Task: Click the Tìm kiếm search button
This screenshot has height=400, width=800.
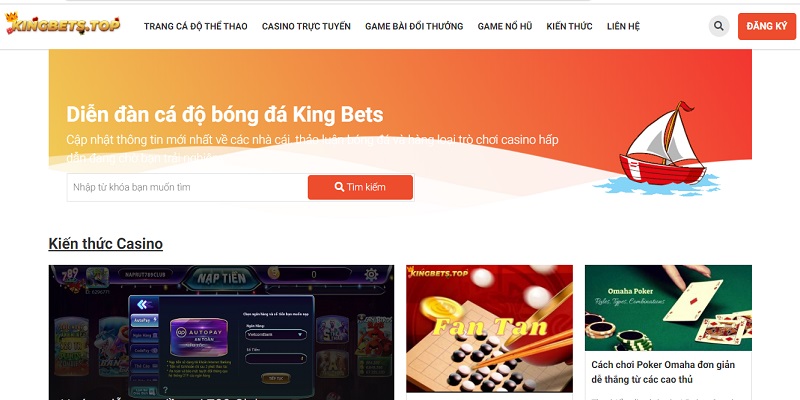Action: click(x=360, y=187)
